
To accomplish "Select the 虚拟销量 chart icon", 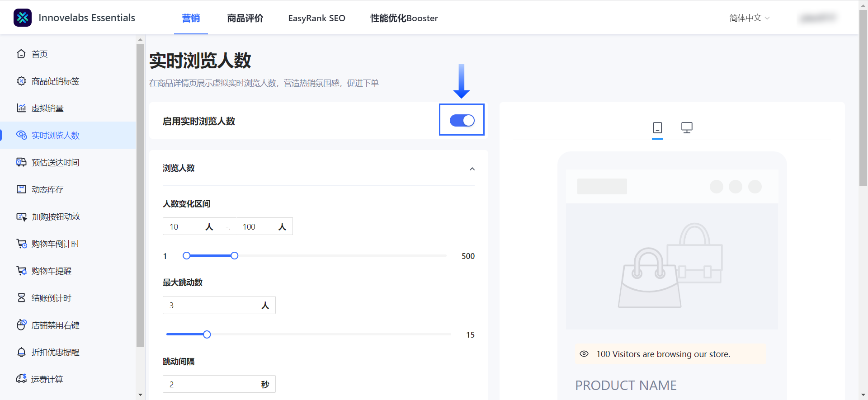I will [x=21, y=108].
